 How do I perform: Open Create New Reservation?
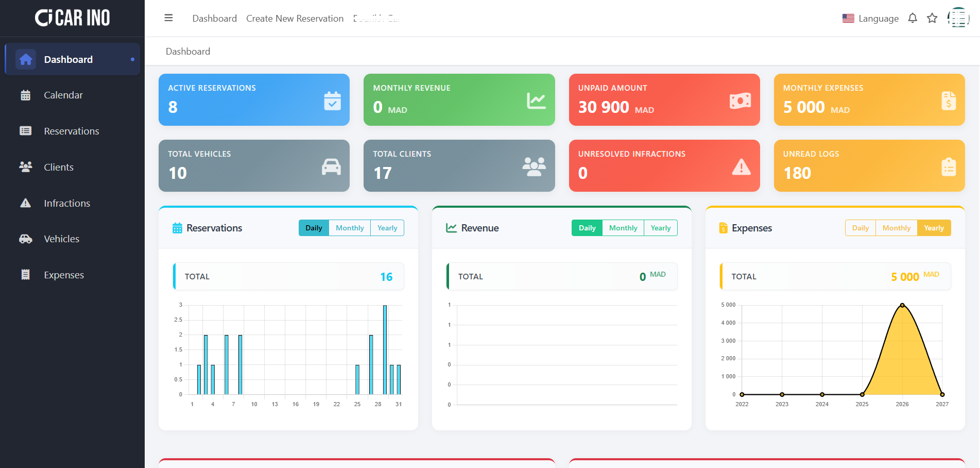tap(295, 18)
